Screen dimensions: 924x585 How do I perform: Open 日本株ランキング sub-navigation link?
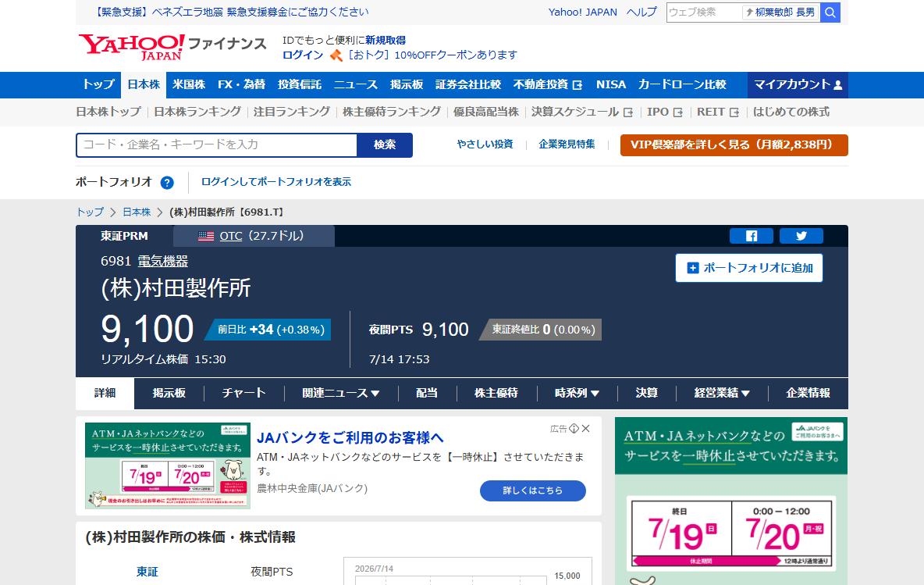pos(197,112)
